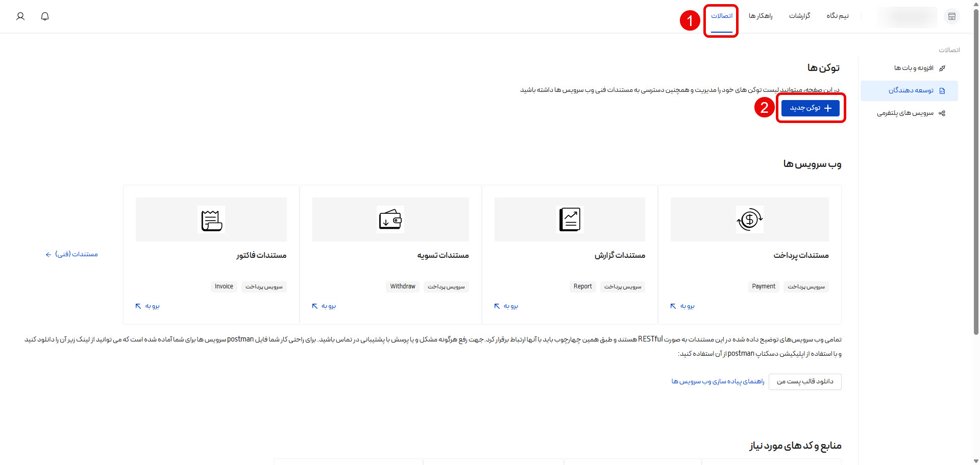Viewport: 980px width, 465px height.
Task: Click the وب سرویس ها heading
Action: 812,164
